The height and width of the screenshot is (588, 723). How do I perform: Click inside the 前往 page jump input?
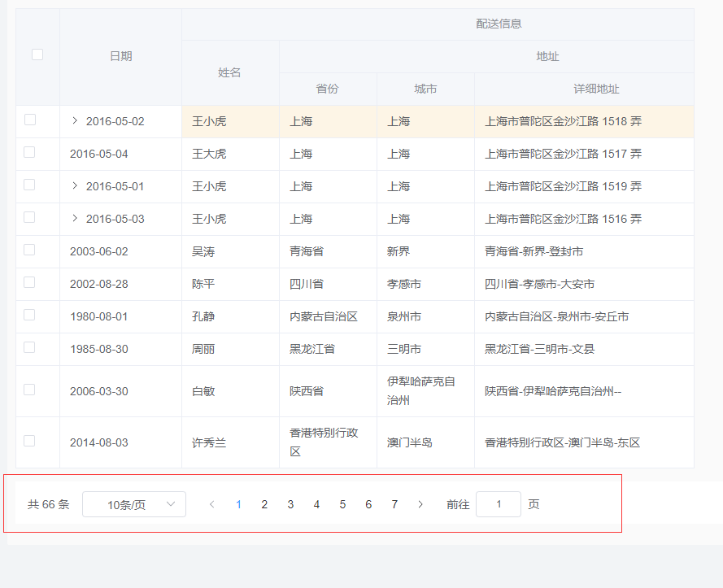pos(499,504)
